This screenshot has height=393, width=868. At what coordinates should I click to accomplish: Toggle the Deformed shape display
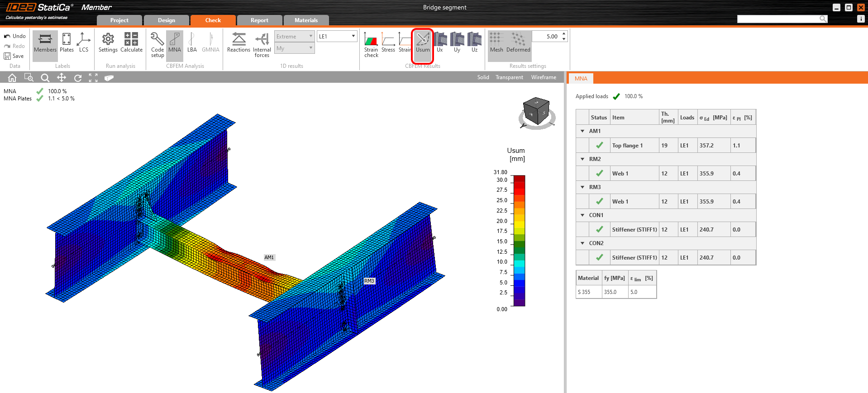click(518, 43)
